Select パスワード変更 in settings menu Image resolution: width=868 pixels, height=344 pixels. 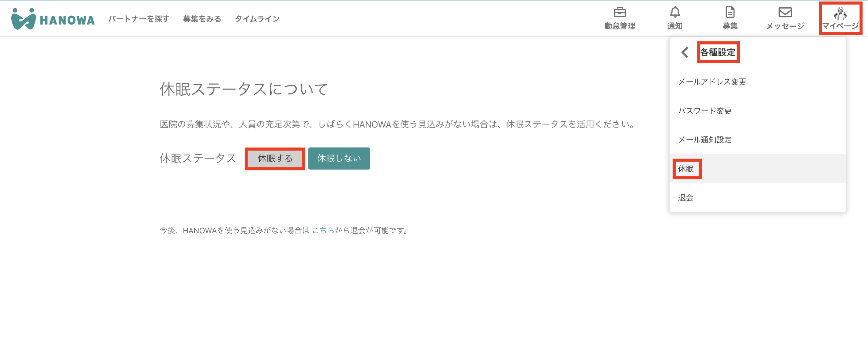coord(704,111)
